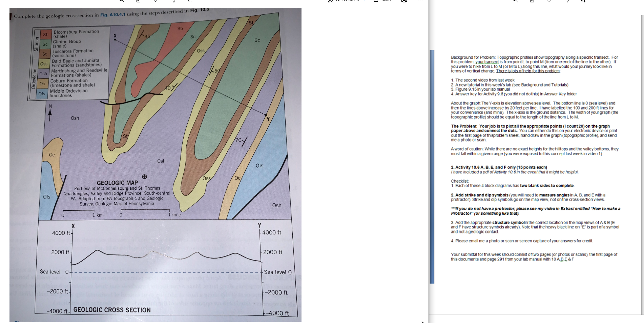644x323 pixels.
Task: Rotate the geologic map image
Action: coord(174,1)
